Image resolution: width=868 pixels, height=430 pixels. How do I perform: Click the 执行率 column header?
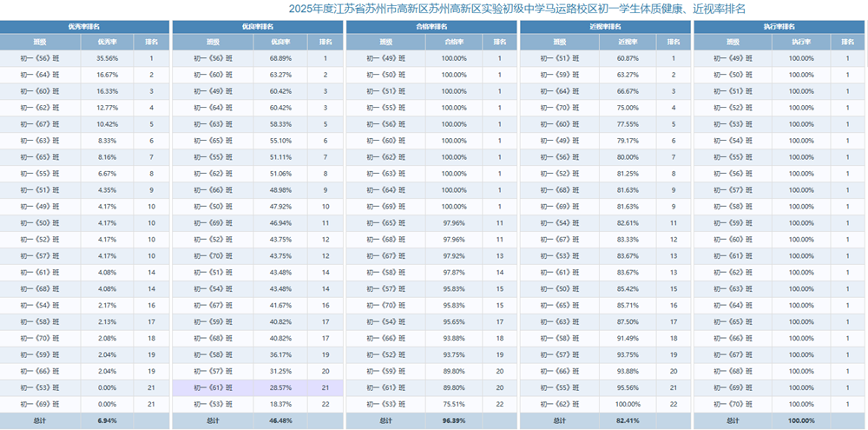click(801, 42)
